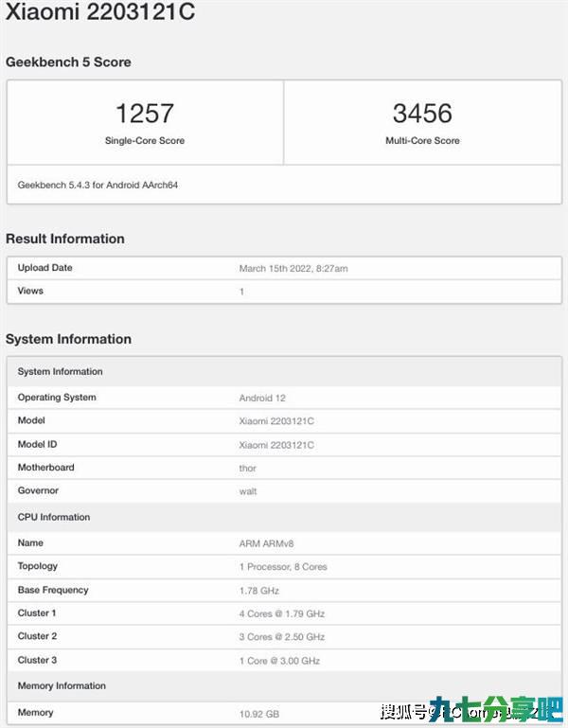Click the Governor row label

coord(38,490)
